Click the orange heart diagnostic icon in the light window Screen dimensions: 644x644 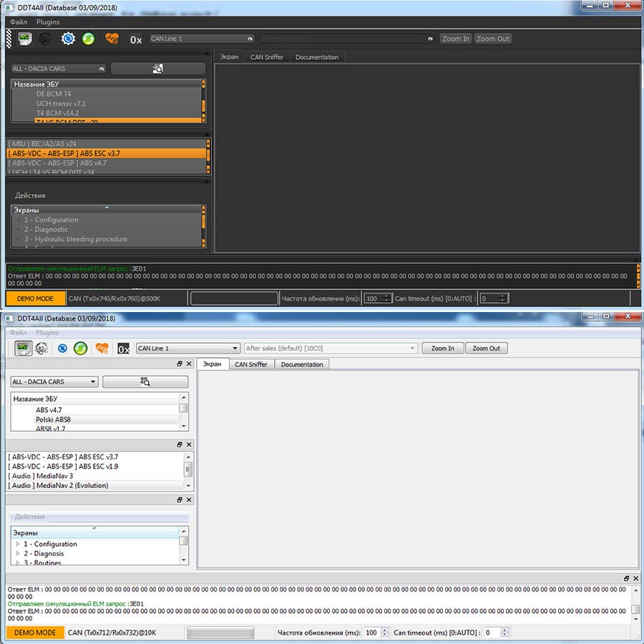coord(102,348)
